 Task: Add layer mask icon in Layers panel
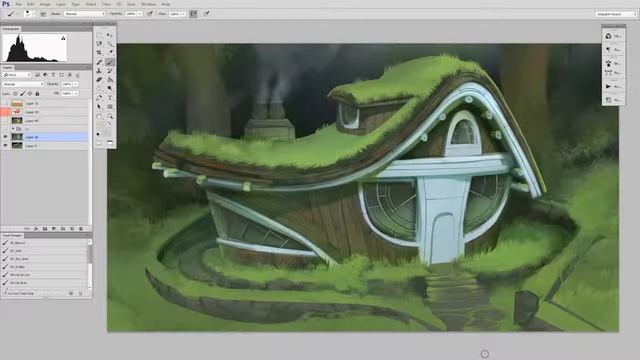tap(45, 229)
